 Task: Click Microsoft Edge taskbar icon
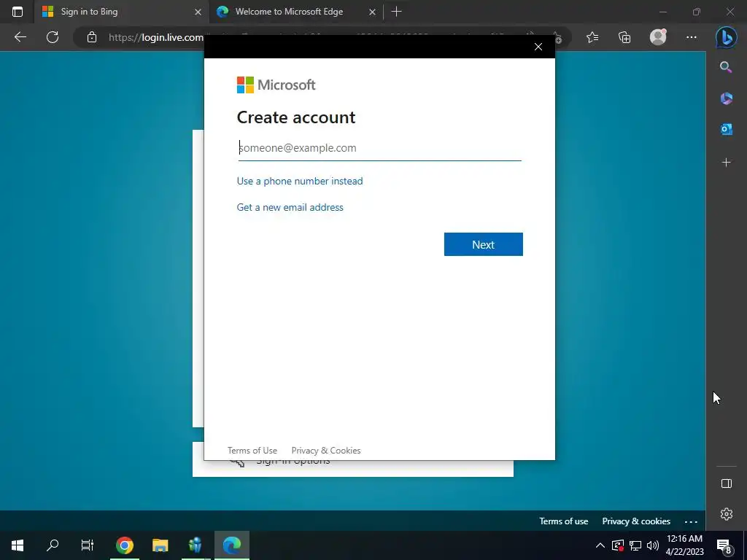pos(231,545)
